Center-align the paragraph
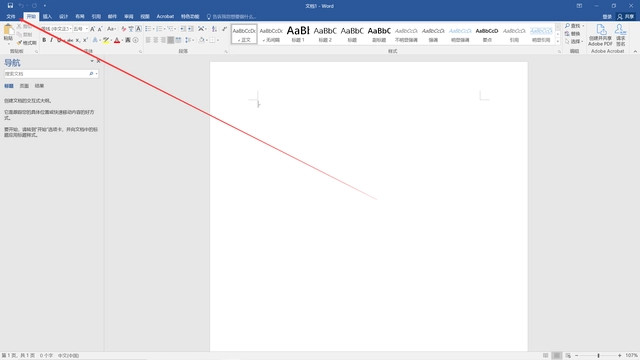This screenshot has height=360, width=640. [156, 40]
